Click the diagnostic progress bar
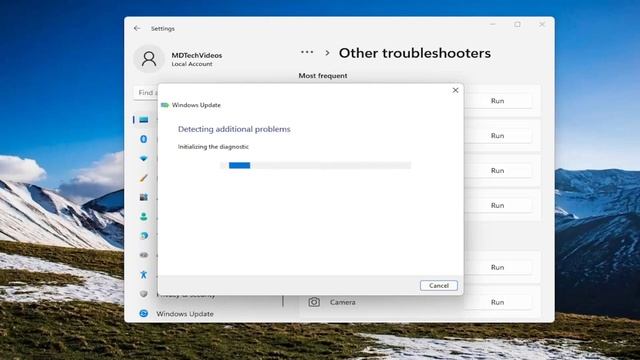This screenshot has width=640, height=360. 316,165
